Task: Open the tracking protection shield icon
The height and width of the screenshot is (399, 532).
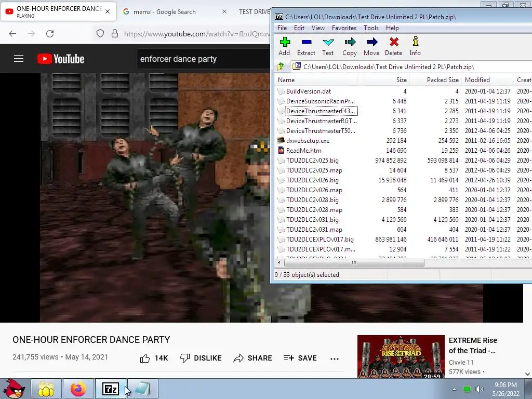Action: pyautogui.click(x=100, y=33)
